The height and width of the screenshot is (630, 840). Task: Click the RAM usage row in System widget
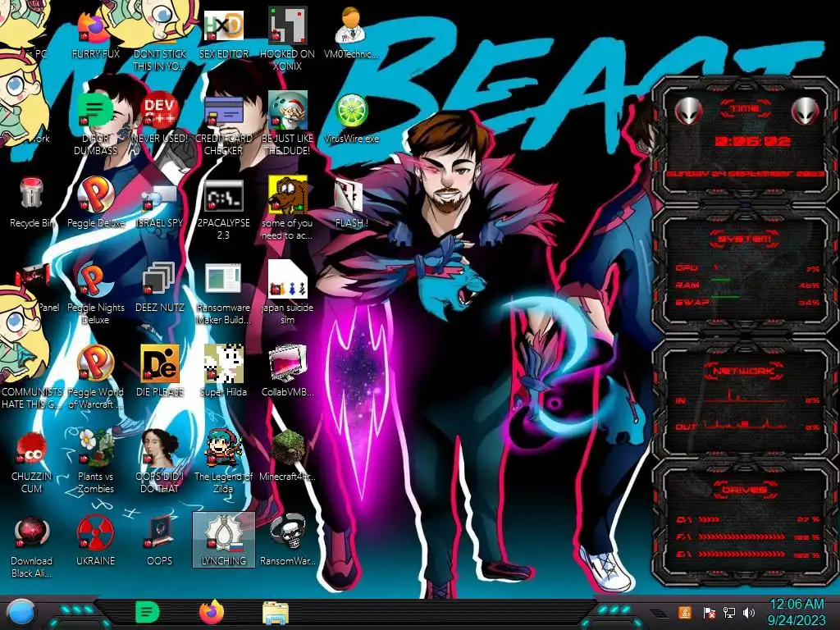coord(747,285)
